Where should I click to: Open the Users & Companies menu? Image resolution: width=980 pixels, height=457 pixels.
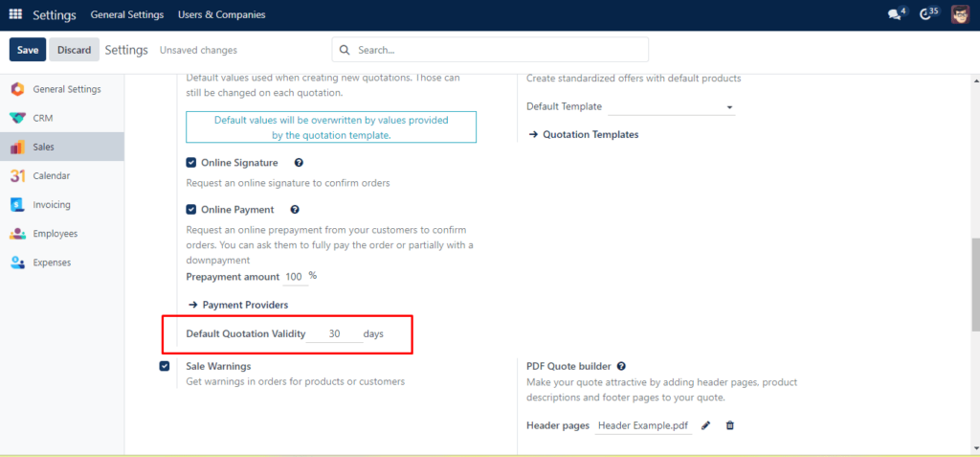221,14
